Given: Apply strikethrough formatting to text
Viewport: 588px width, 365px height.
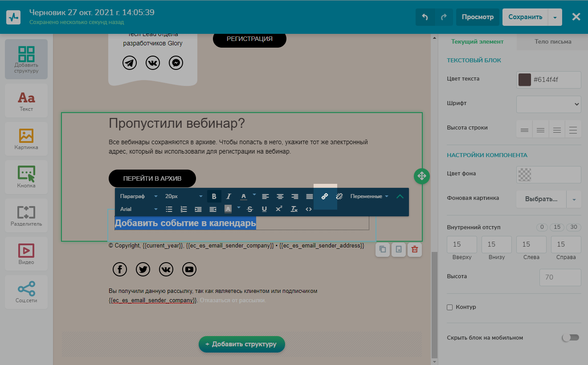Looking at the screenshot, I should pyautogui.click(x=249, y=209).
